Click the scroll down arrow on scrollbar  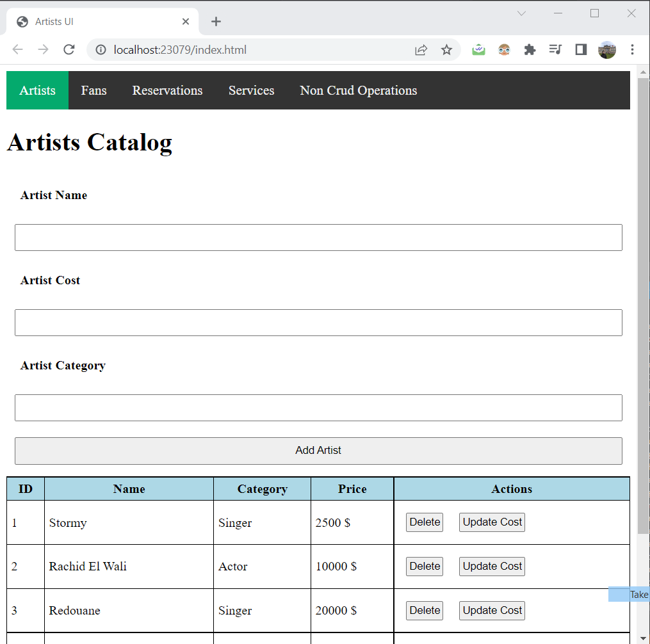(644, 638)
